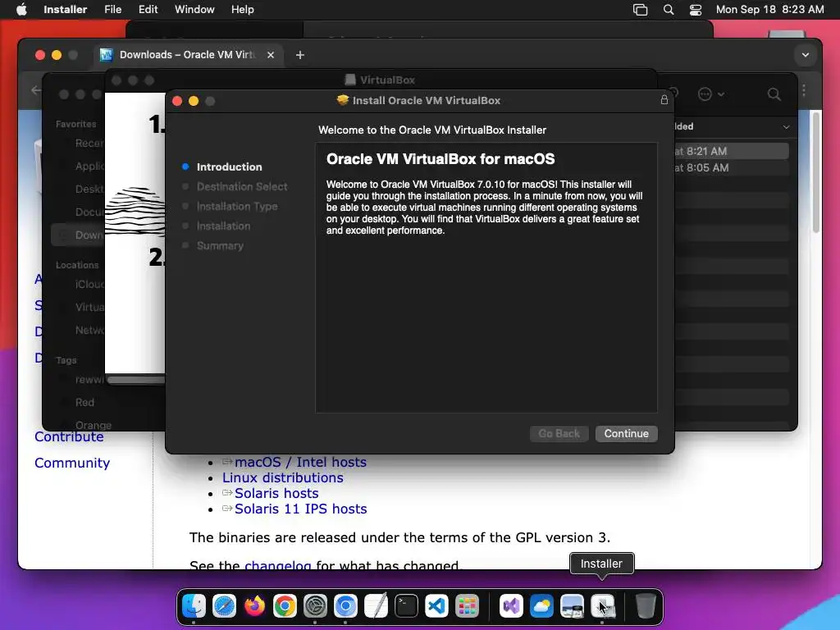Select Orange tag in Finder sidebar
The width and height of the screenshot is (840, 630).
(94, 425)
